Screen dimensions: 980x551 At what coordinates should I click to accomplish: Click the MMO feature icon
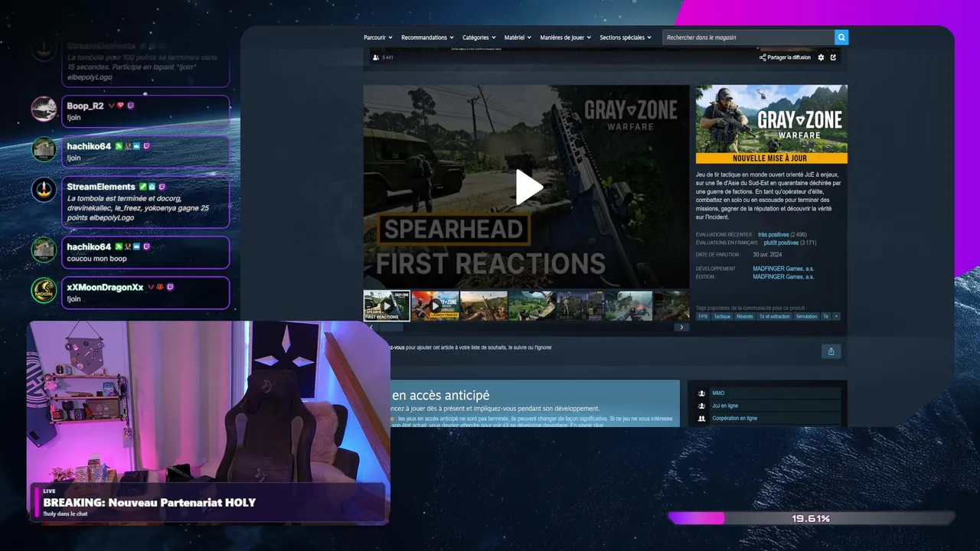[x=702, y=393]
